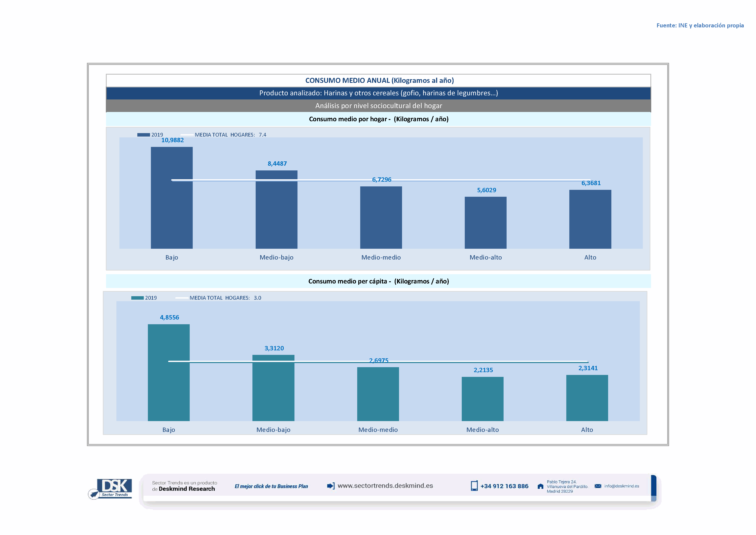Click the envelope email icon in footer
Screen dimensions: 756x535
[598, 486]
